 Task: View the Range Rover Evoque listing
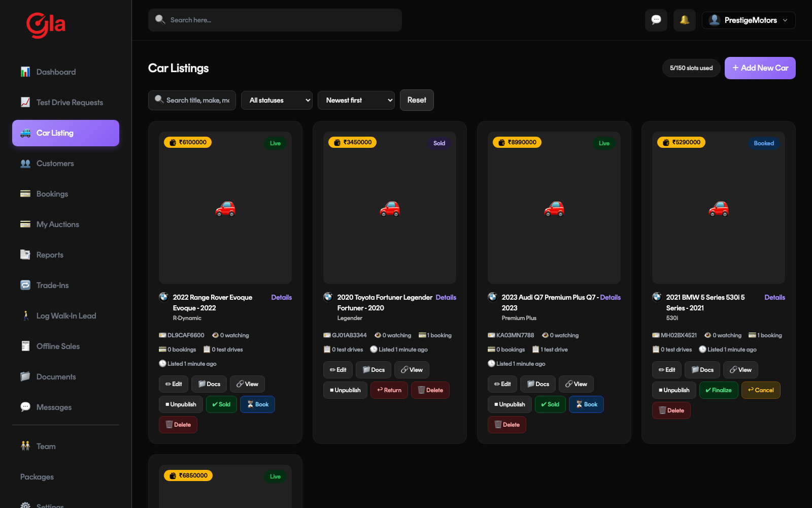(247, 384)
